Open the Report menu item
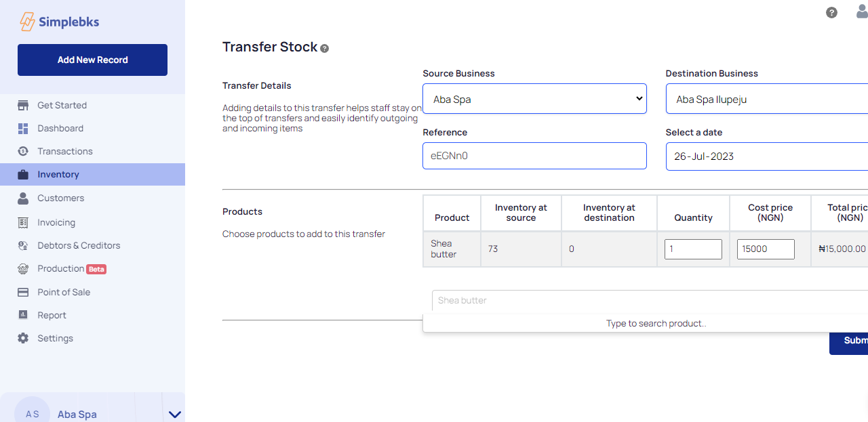Screen dimensions: 868x422 click(x=52, y=315)
